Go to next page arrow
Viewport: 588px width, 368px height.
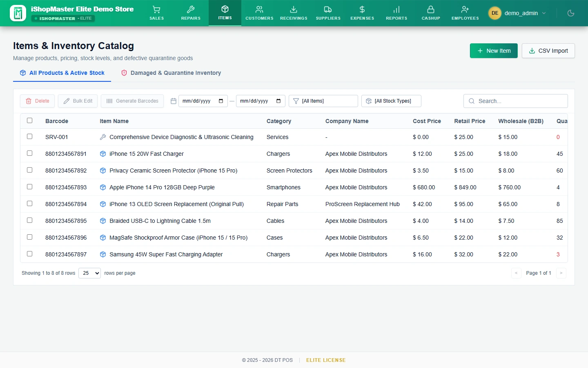click(561, 273)
